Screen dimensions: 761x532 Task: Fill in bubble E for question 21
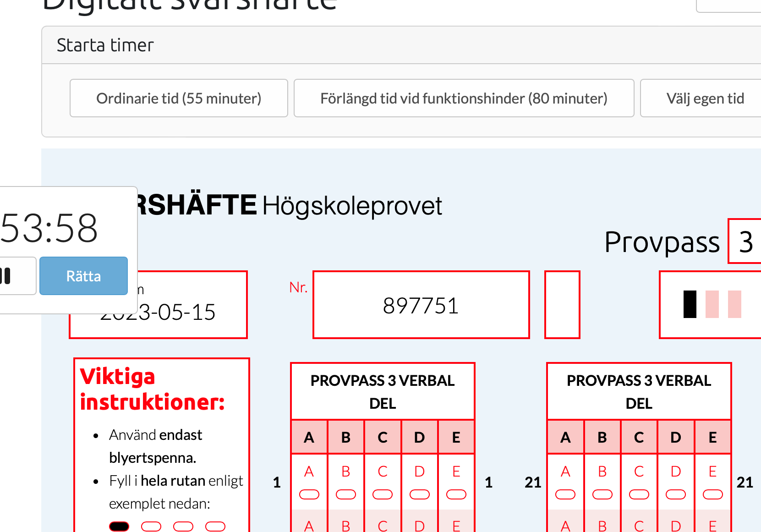[713, 494]
